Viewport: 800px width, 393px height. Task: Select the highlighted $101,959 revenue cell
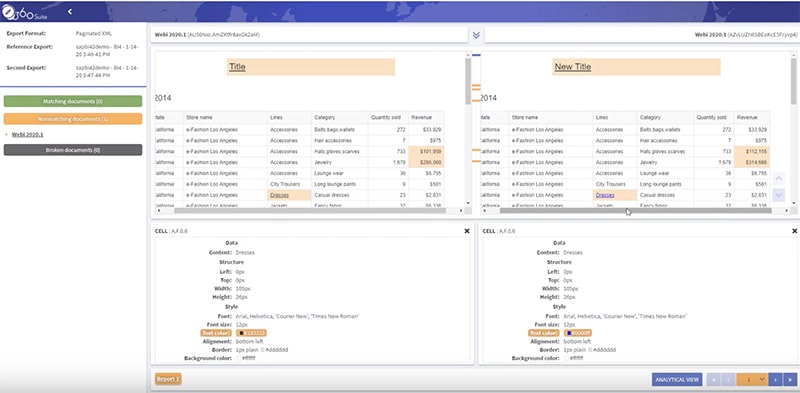click(427, 152)
